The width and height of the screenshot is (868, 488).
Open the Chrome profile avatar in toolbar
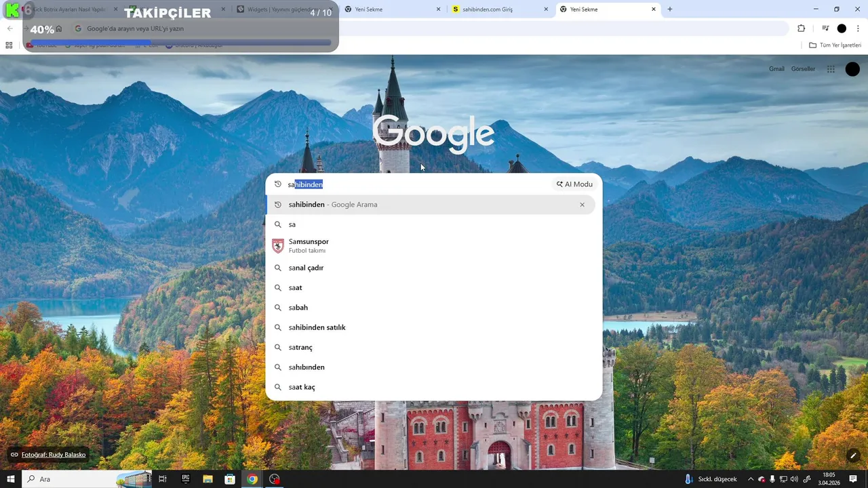[x=842, y=28]
